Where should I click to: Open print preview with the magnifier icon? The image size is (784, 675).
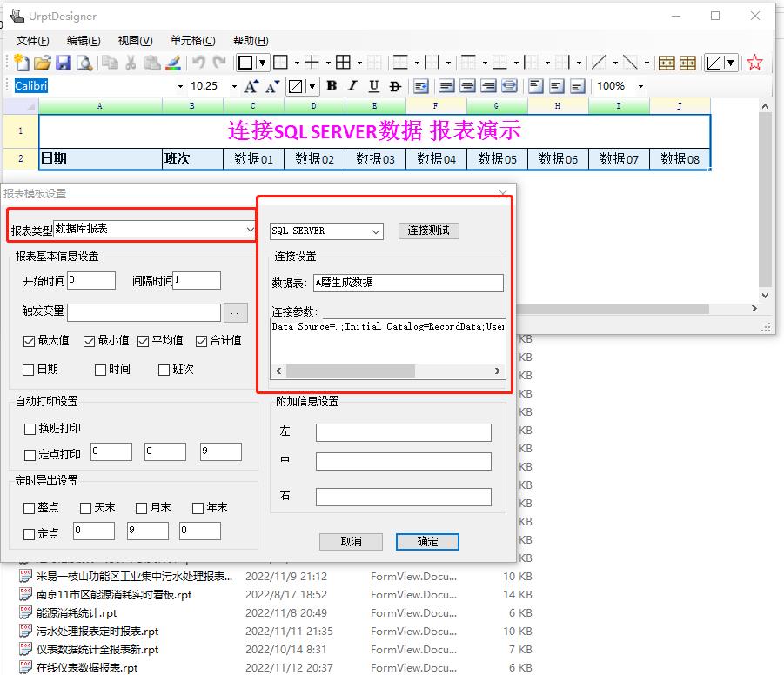point(84,63)
